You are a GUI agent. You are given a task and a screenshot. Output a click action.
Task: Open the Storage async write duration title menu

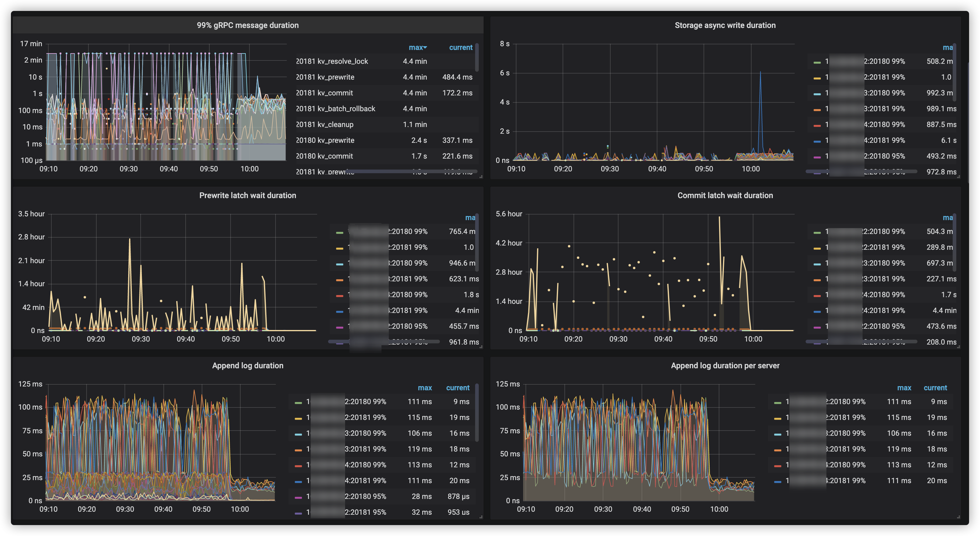click(725, 25)
